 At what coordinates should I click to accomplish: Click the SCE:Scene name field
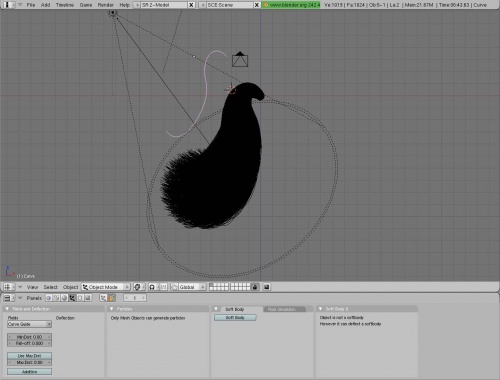(230, 5)
